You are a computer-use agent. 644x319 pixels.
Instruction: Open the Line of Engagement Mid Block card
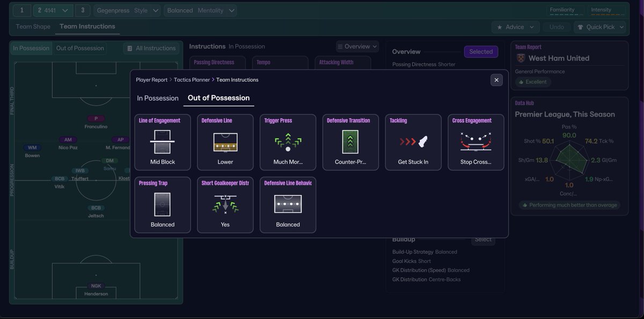tap(163, 142)
